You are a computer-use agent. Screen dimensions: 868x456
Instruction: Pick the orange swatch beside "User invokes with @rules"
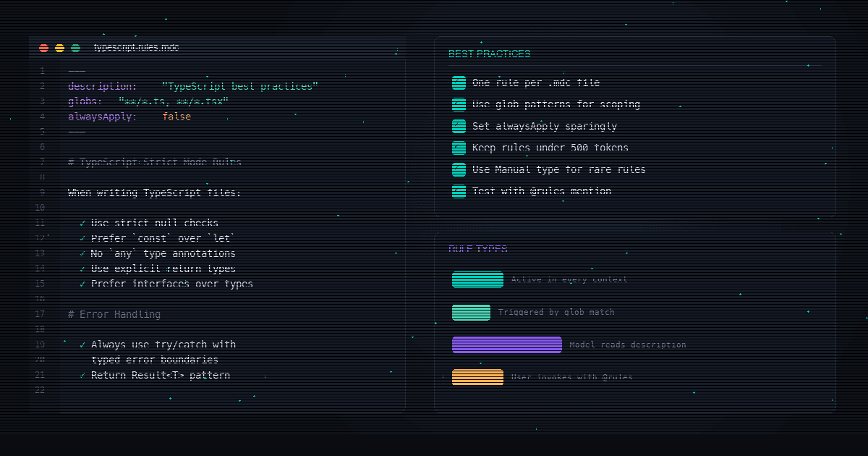click(477, 377)
